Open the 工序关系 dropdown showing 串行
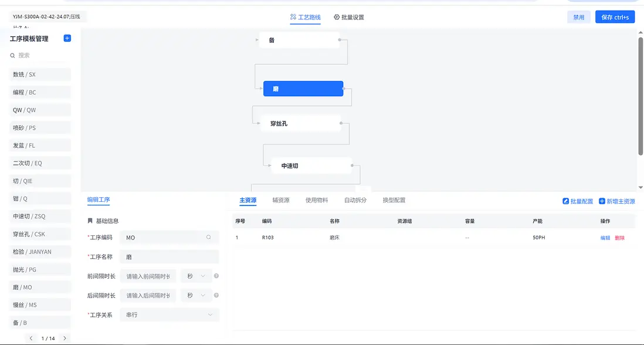 169,315
